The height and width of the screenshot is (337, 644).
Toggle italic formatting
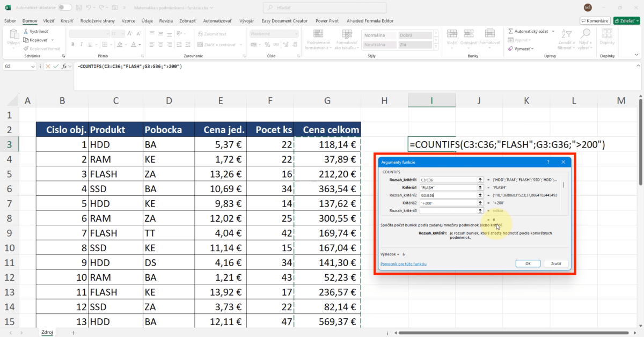pos(82,45)
